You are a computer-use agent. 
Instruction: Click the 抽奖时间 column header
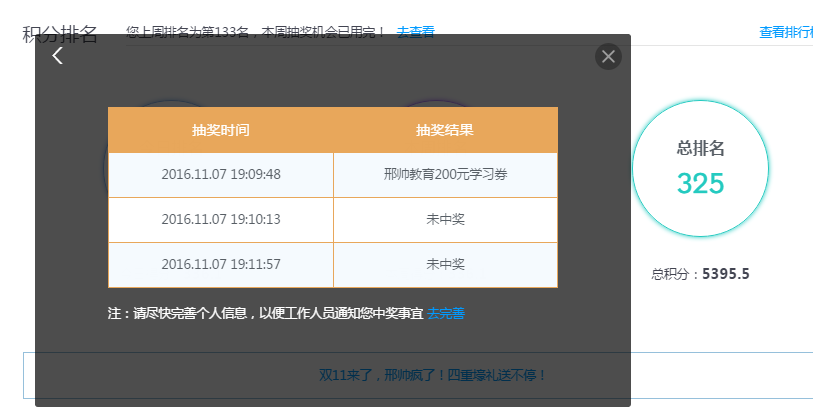[221, 130]
